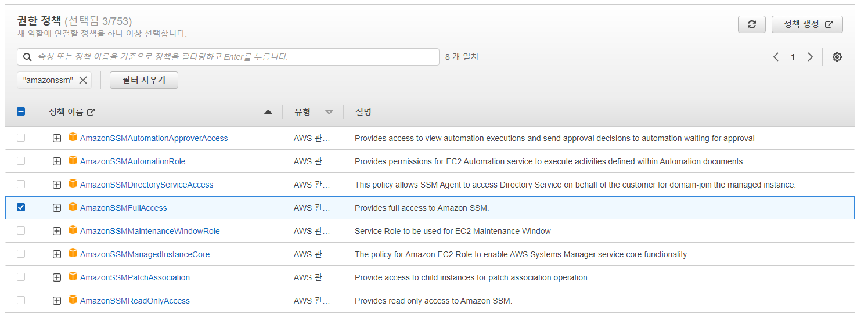
Task: Expand AmazonSSMDirectoryServiceAccess policy details
Action: point(57,185)
